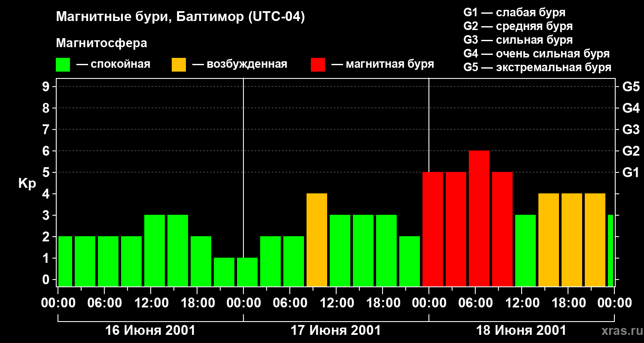Screen dimensions: 644x343
Task: Click the G4 mark on the right axis
Action: tap(631, 108)
